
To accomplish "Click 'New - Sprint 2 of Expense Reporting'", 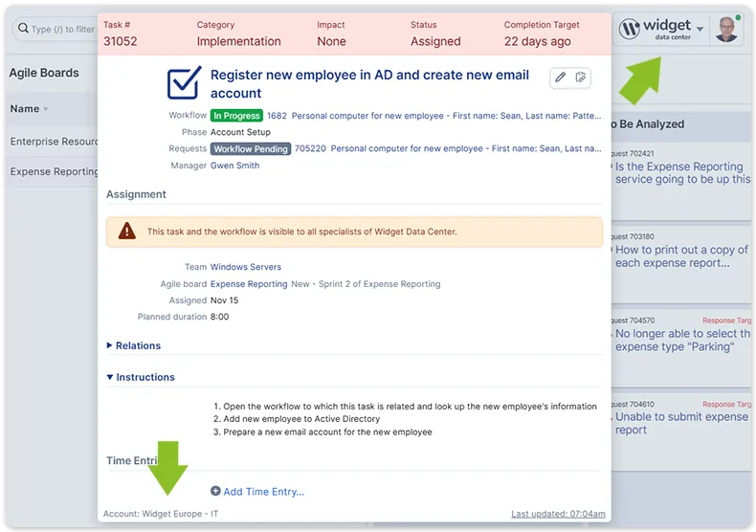I will [x=366, y=284].
